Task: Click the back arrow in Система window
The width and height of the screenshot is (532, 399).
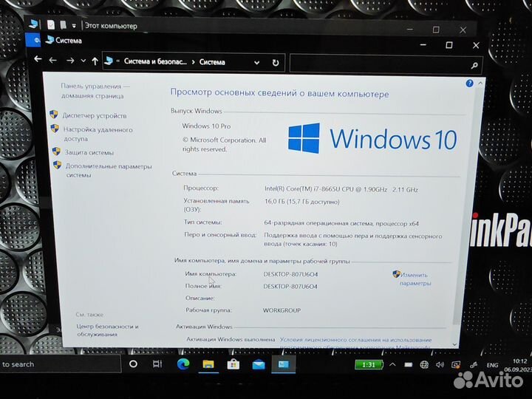Action: pos(52,61)
